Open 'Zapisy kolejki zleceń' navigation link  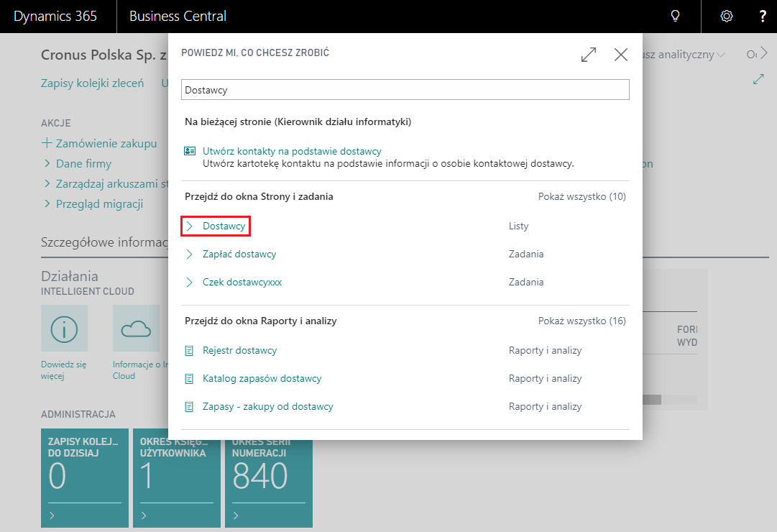click(93, 83)
